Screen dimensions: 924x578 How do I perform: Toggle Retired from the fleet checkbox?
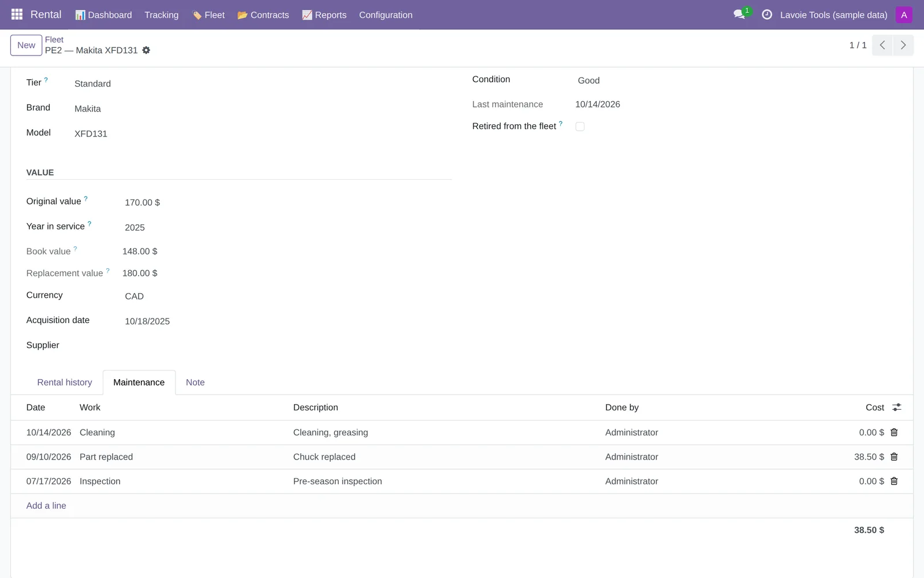pos(580,127)
